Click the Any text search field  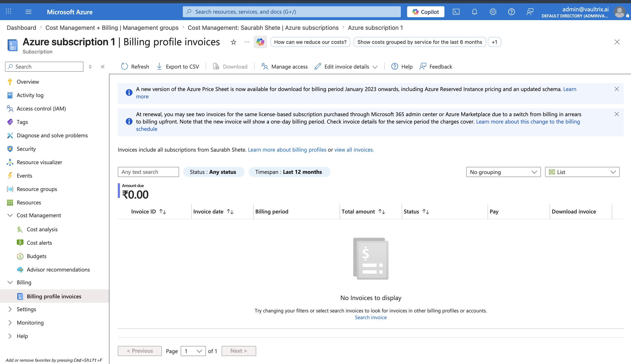pyautogui.click(x=148, y=172)
